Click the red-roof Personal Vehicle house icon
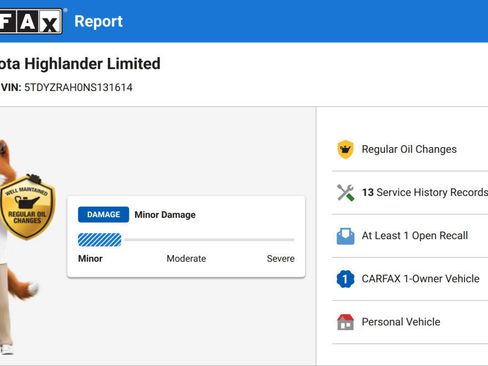 [x=345, y=322]
